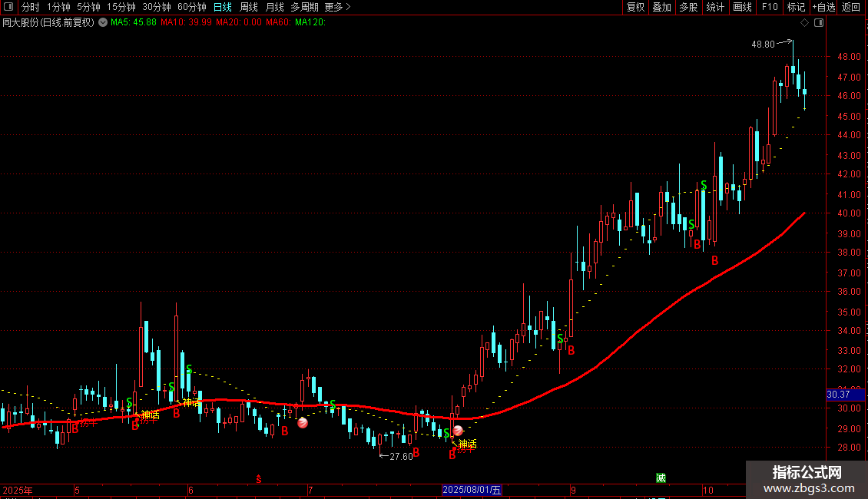Select the 1分钟 period tab

pos(58,7)
